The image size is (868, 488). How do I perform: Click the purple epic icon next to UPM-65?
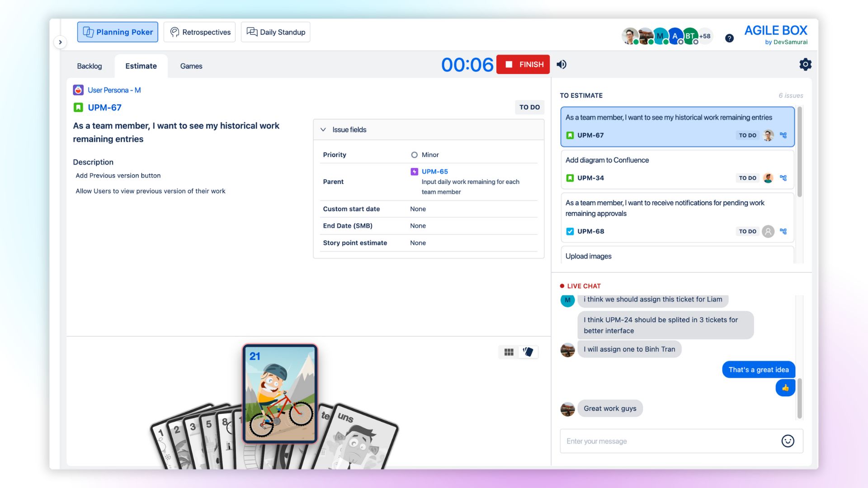414,172
